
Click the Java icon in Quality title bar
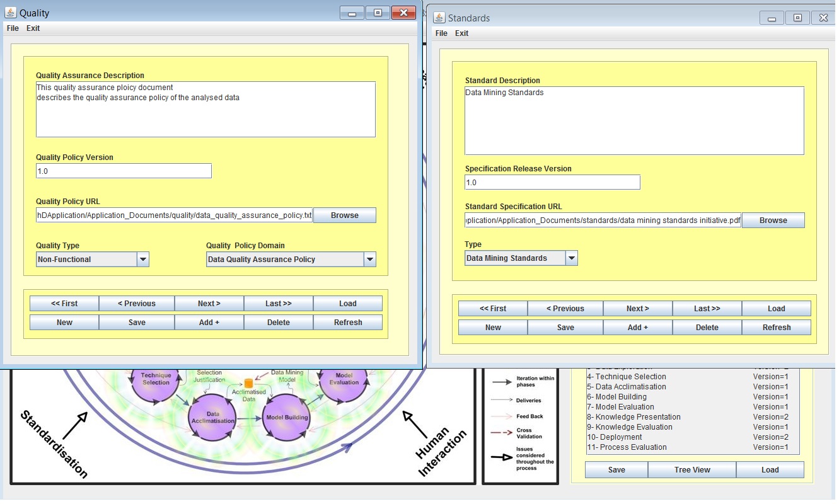[x=11, y=13]
